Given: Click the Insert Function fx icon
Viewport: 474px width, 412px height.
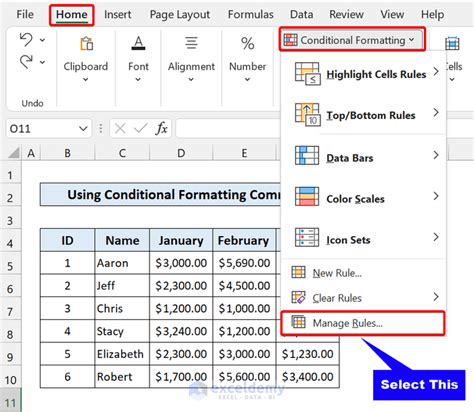Looking at the screenshot, I should tap(161, 128).
